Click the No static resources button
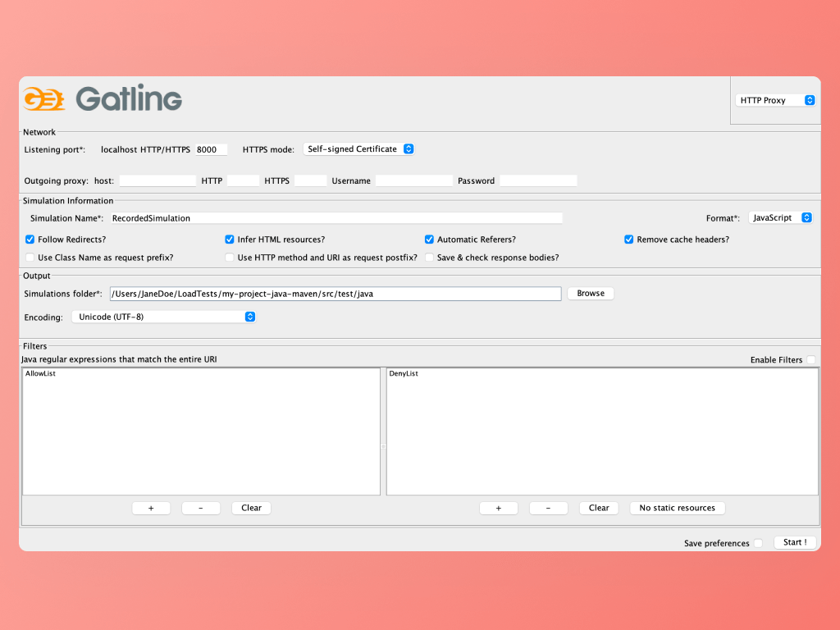This screenshot has width=840, height=630. [x=677, y=508]
